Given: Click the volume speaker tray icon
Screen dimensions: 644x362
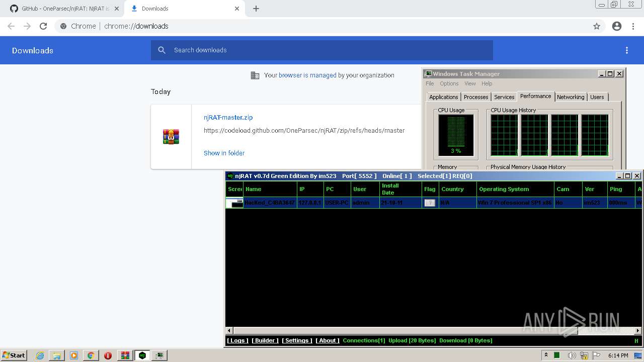Looking at the screenshot, I should [x=572, y=355].
